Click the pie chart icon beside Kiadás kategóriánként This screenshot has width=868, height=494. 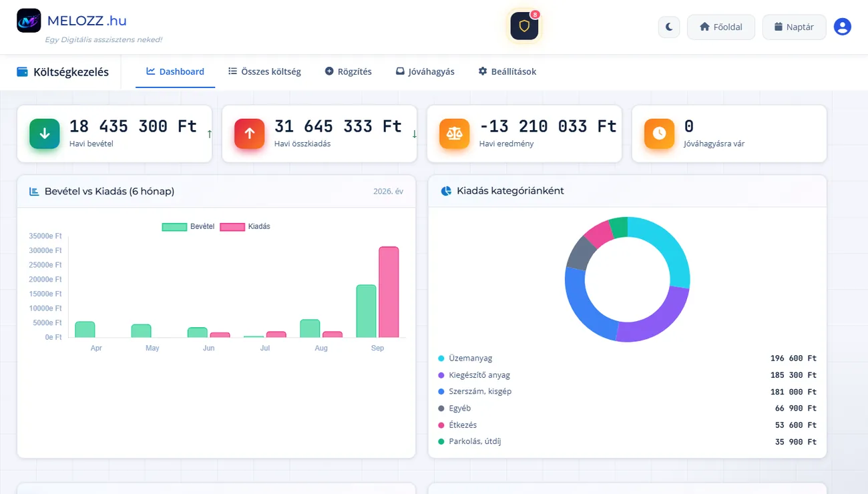coord(447,191)
